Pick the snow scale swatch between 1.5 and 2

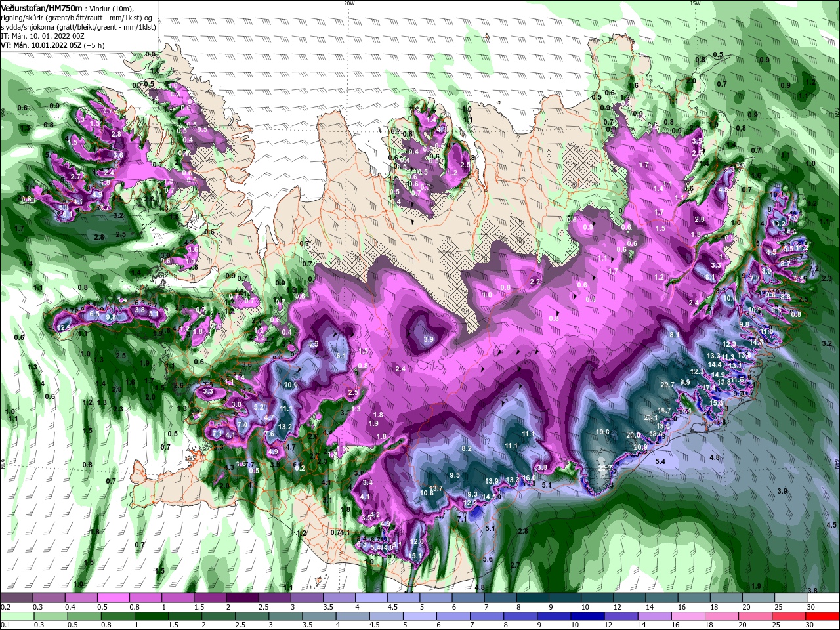[209, 598]
